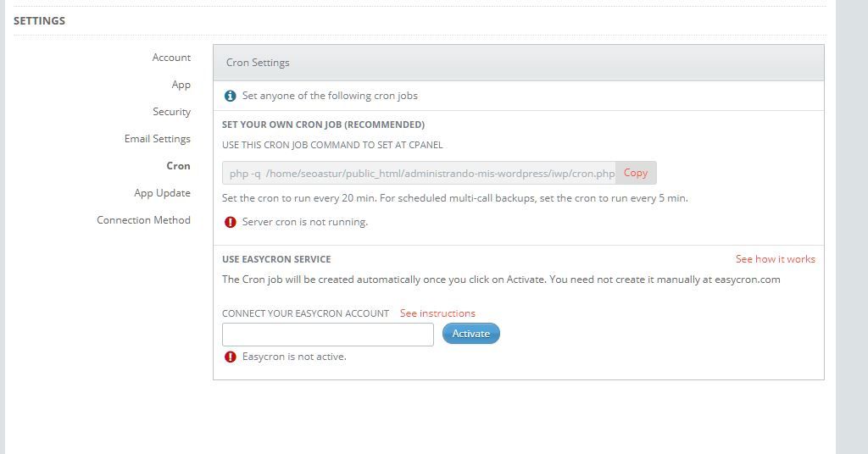Click the cron command text field
Image resolution: width=868 pixels, height=454 pixels.
tap(419, 173)
